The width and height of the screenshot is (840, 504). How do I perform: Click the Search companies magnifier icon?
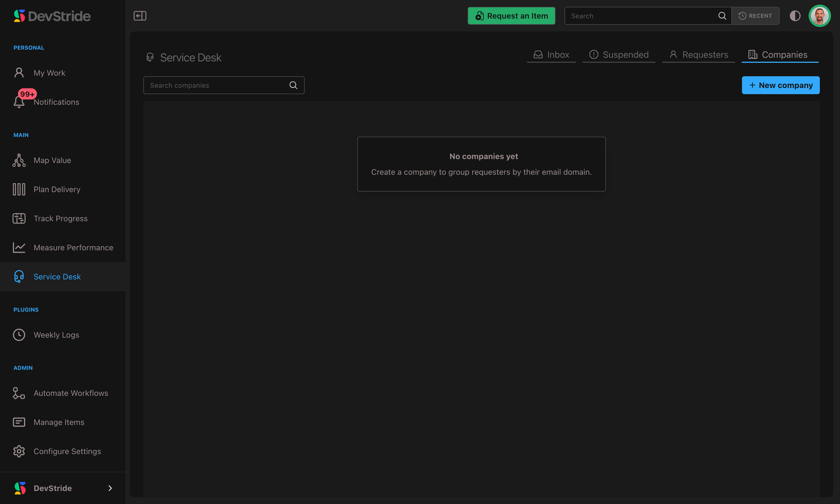click(294, 85)
